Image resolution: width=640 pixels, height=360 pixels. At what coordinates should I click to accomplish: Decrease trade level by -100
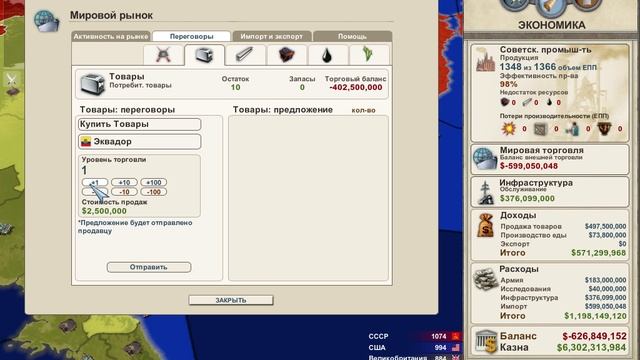(x=153, y=192)
